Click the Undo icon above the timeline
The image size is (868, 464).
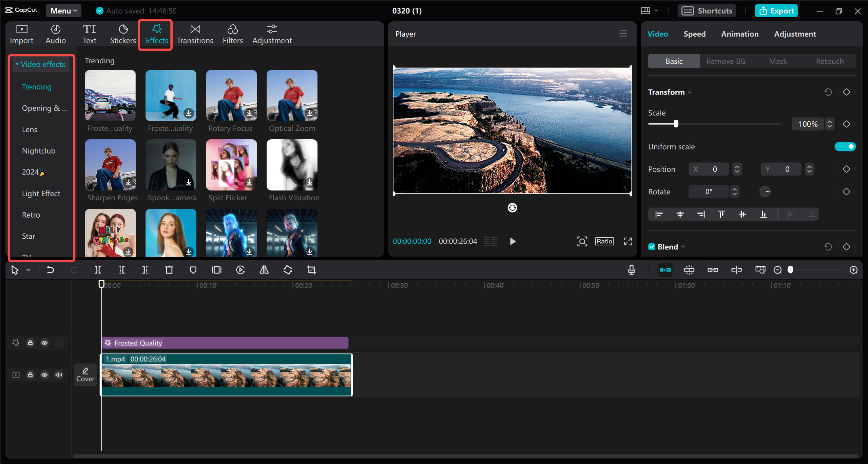point(50,270)
